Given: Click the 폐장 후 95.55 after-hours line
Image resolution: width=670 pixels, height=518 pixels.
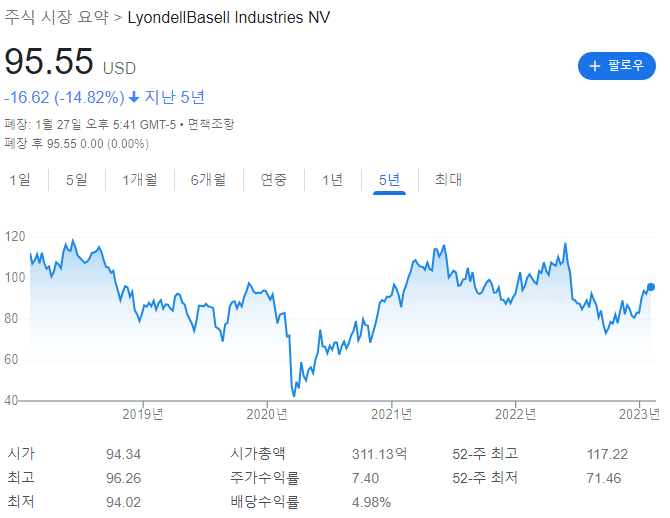Looking at the screenshot, I should click(x=77, y=144).
